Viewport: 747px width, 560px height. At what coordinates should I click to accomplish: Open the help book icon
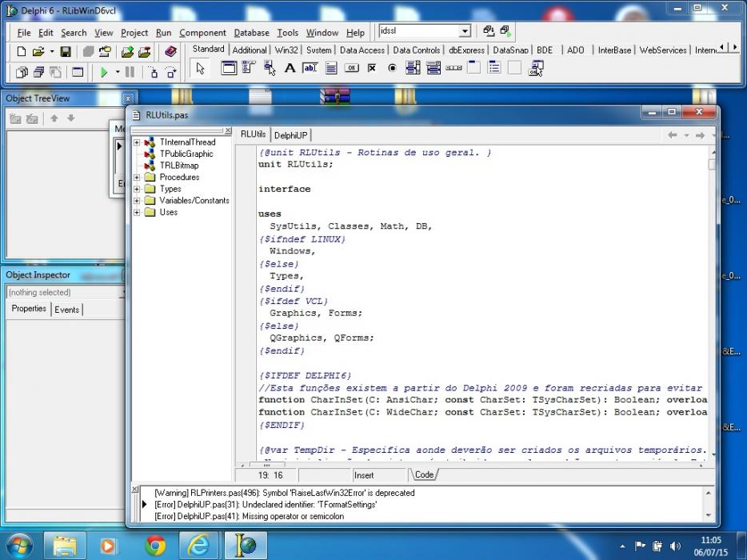tap(170, 51)
